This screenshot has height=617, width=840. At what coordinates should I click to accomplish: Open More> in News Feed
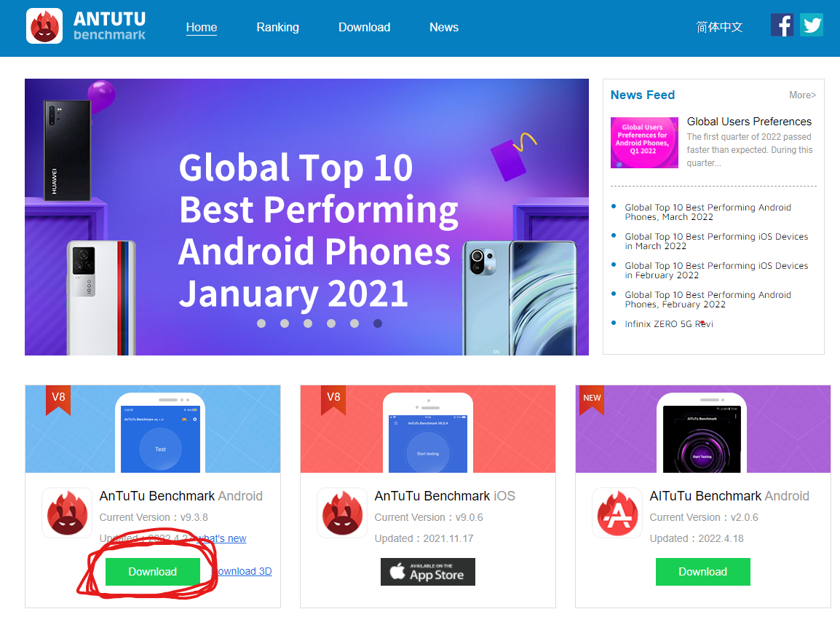(802, 95)
